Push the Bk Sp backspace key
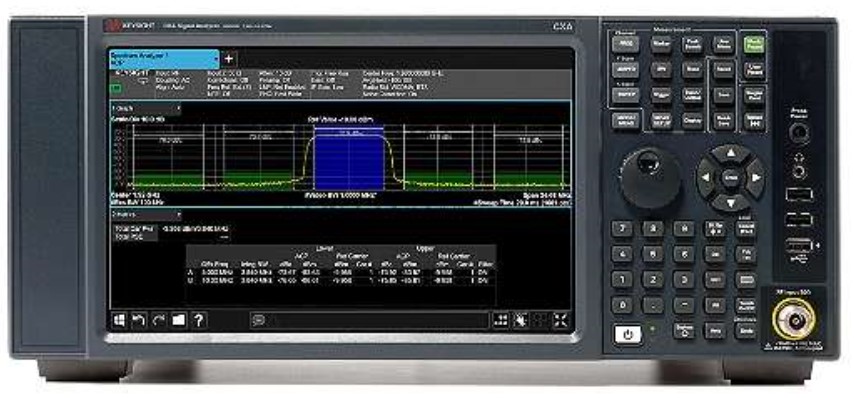 pyautogui.click(x=715, y=229)
